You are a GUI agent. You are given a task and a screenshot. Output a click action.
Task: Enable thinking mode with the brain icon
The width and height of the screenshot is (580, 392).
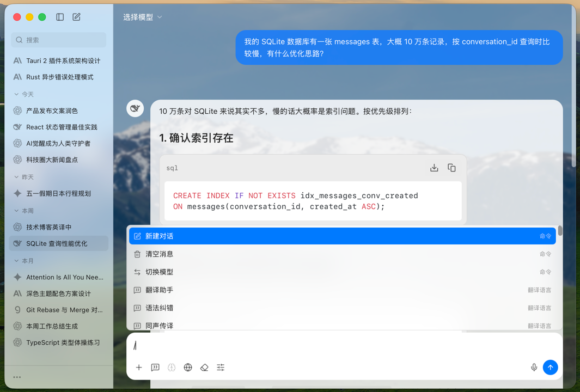(172, 367)
